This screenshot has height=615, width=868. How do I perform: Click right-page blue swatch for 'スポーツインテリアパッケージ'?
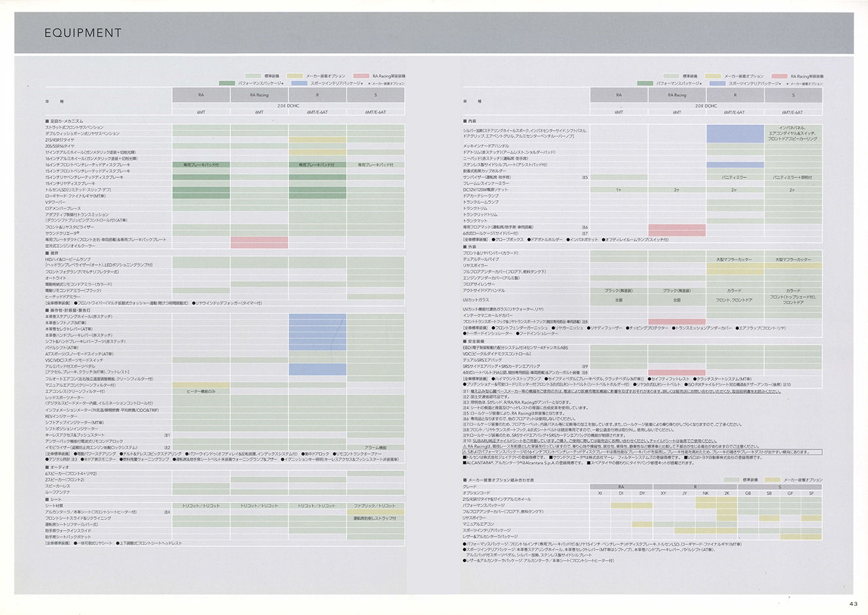click(718, 83)
